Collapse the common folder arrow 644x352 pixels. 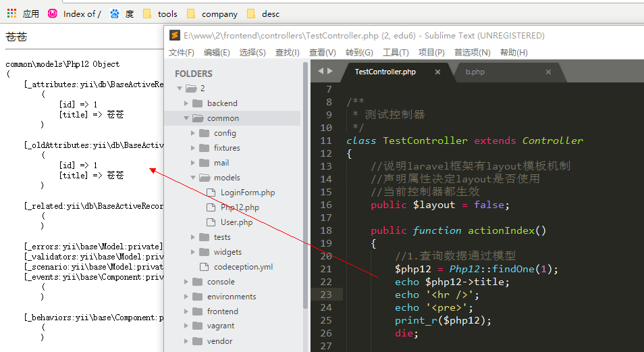tap(186, 118)
